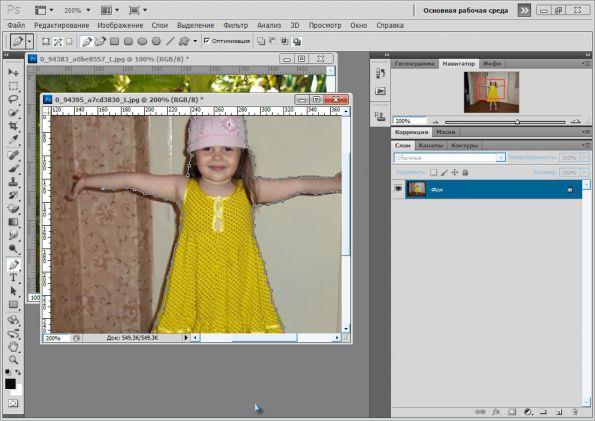Toggle the Оптимизация checkbox
The image size is (595, 421).
tap(206, 40)
